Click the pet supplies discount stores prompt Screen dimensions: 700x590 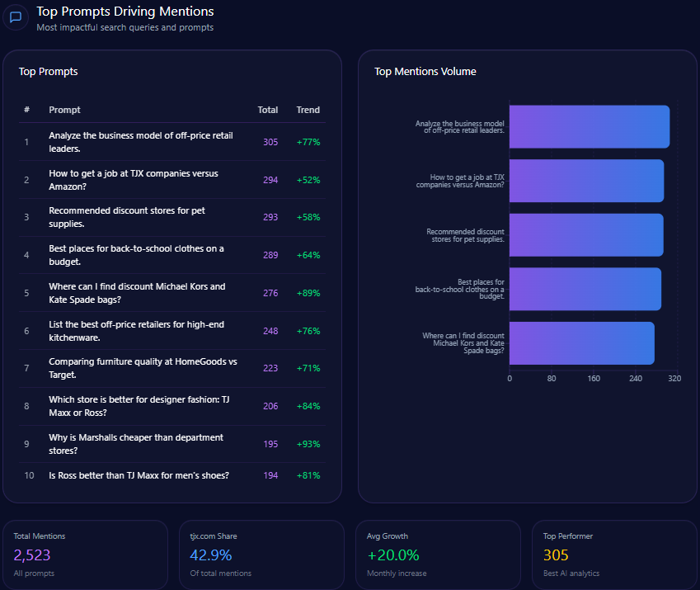[x=127, y=217]
